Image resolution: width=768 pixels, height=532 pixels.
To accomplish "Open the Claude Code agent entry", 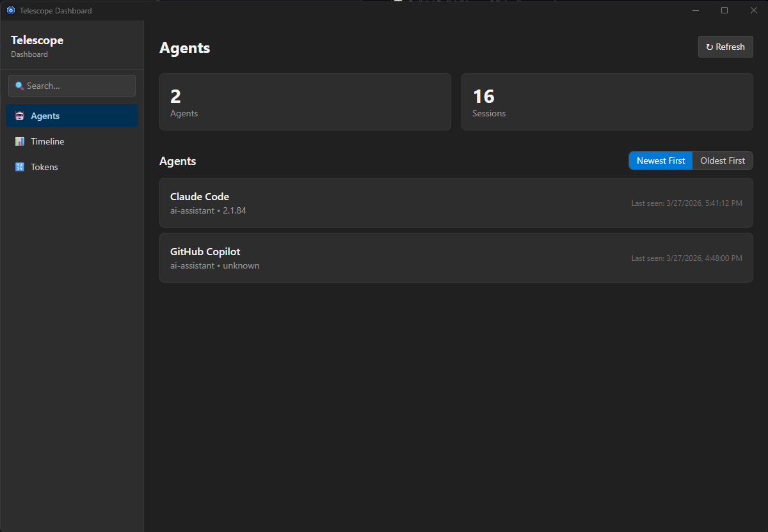I will coord(456,203).
